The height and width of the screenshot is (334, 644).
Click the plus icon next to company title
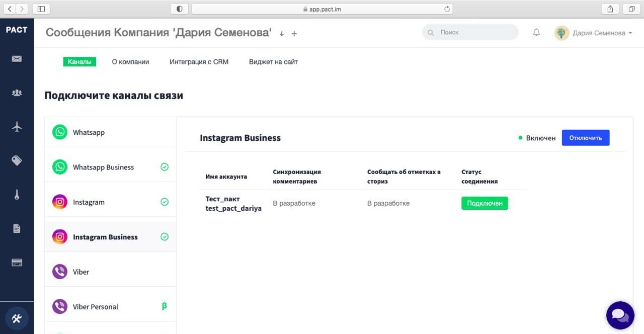294,34
